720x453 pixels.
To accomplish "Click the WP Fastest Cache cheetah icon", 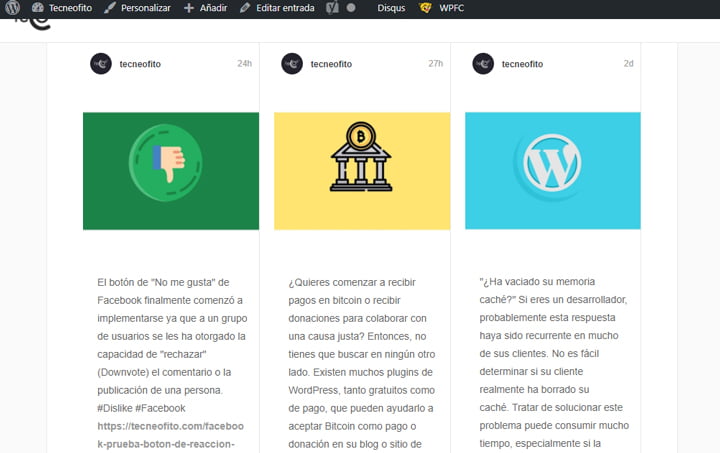I will point(425,8).
